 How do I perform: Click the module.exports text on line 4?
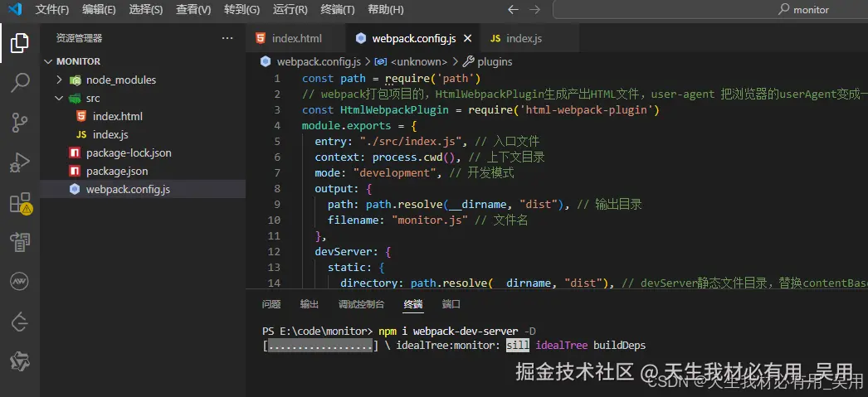point(347,125)
